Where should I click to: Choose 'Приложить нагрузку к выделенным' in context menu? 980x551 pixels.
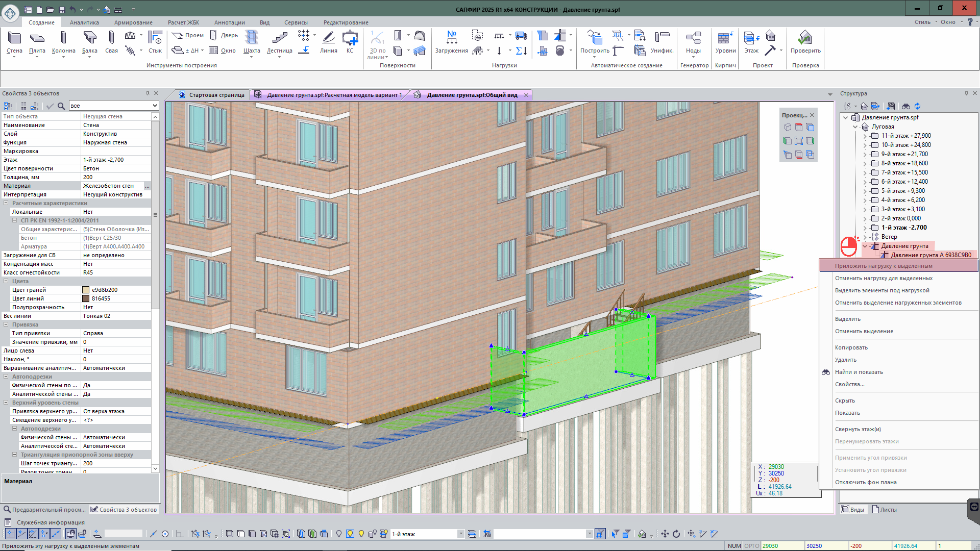click(x=883, y=266)
